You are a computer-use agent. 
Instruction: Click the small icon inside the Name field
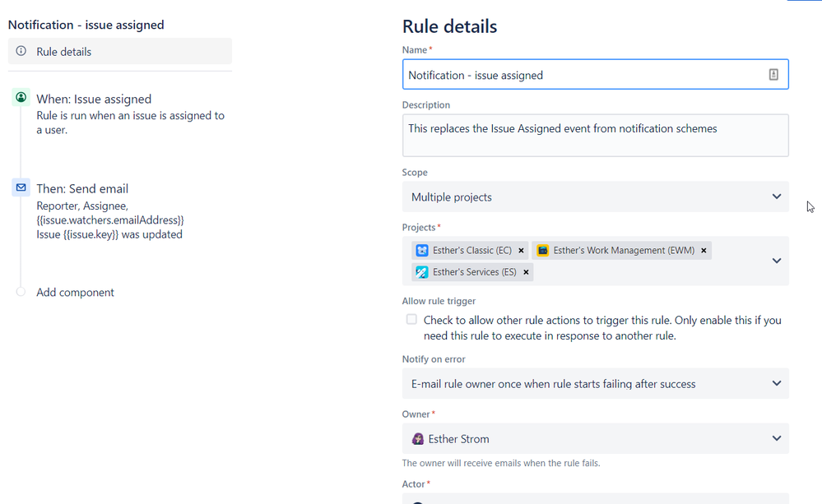[x=773, y=73]
